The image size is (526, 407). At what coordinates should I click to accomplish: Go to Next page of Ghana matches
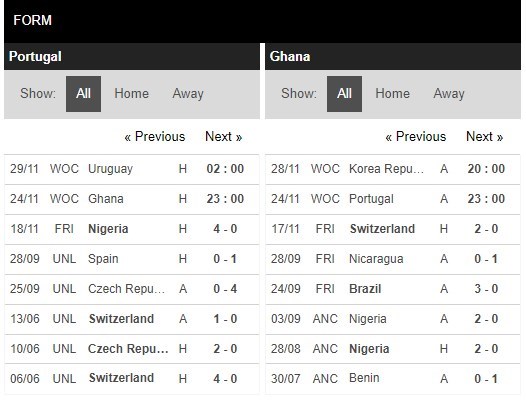tap(484, 137)
